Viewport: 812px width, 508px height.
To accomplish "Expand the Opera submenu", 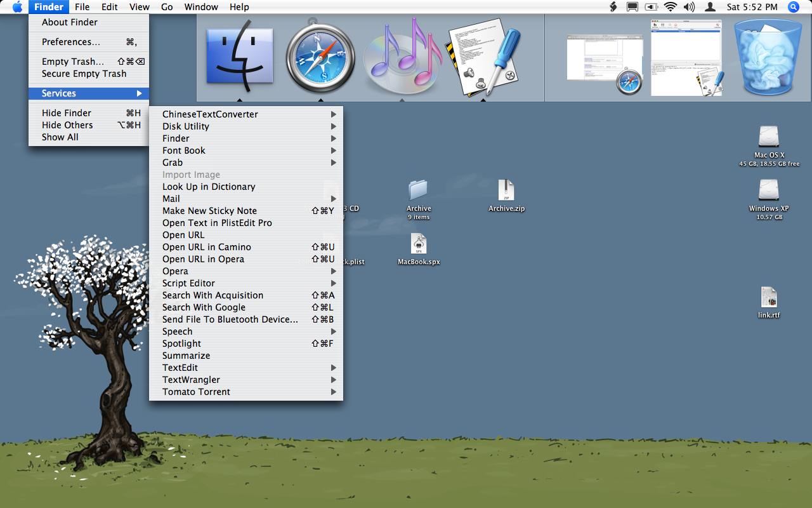I will point(246,271).
